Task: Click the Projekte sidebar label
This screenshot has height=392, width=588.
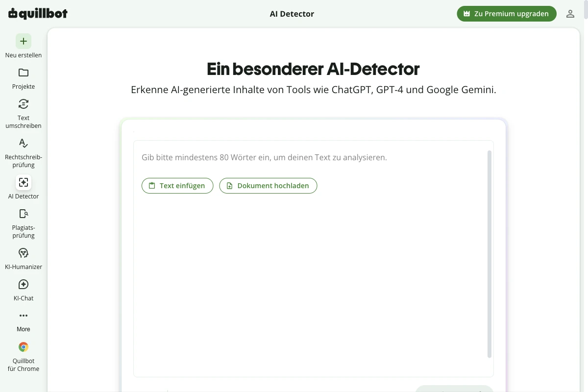Action: 24,87
